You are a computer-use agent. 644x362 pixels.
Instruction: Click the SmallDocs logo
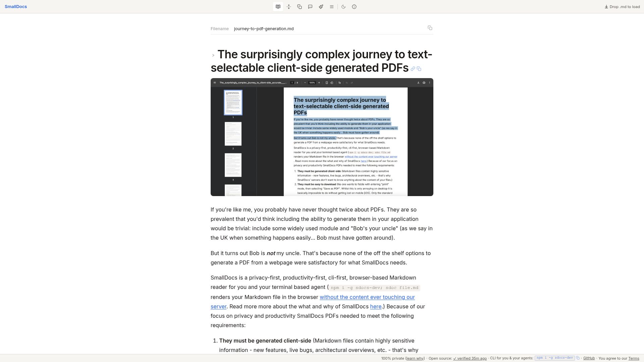click(x=16, y=7)
